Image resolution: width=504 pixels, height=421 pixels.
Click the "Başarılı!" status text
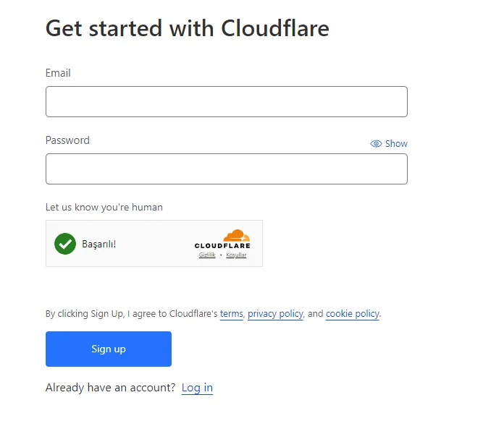(x=99, y=244)
